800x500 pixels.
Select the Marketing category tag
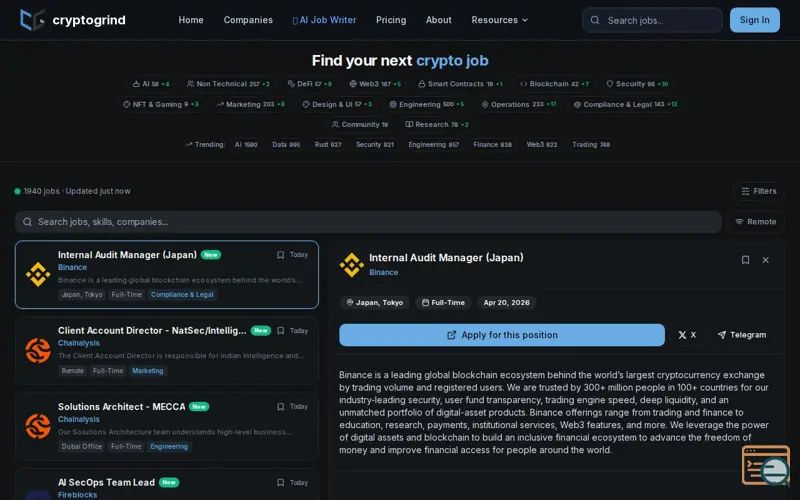coord(251,104)
